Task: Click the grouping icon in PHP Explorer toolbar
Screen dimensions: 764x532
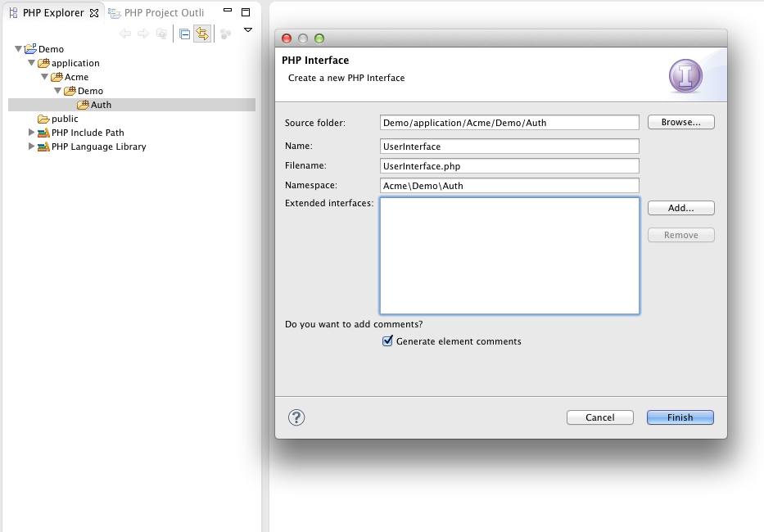Action: click(225, 34)
